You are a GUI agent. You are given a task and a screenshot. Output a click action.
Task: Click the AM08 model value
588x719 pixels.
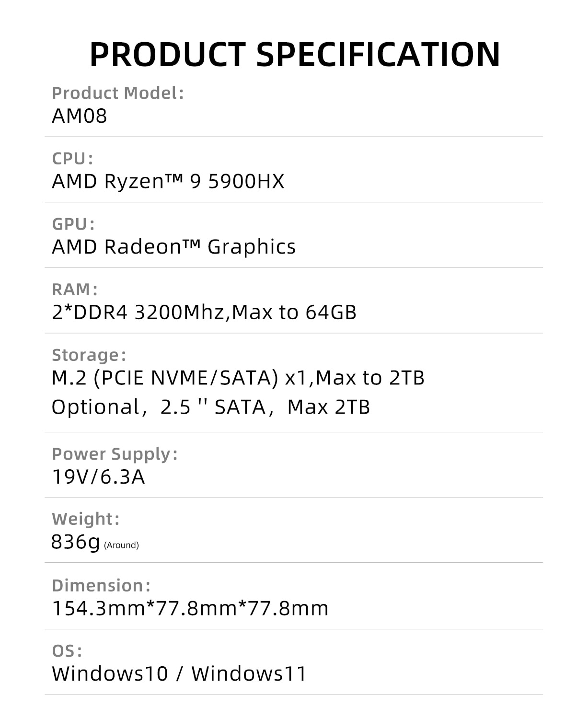point(80,116)
